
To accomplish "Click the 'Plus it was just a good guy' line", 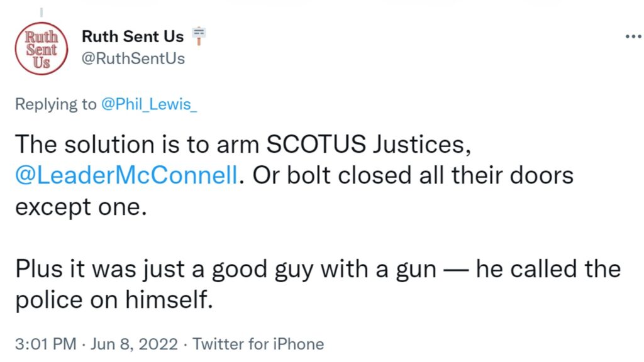I will (226, 270).
